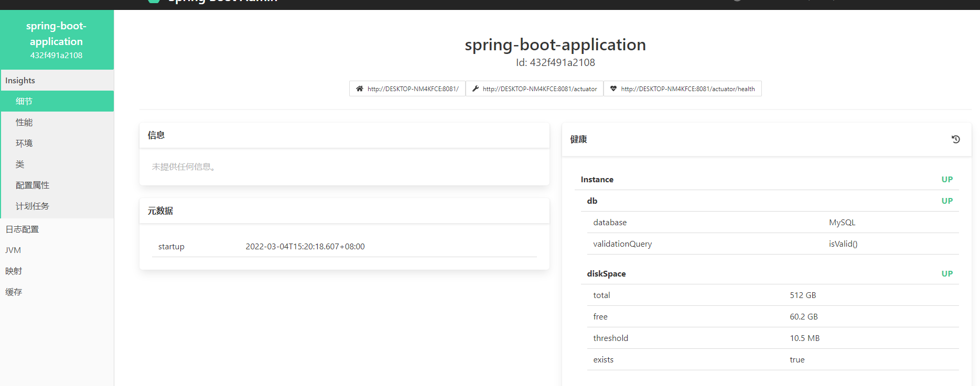The width and height of the screenshot is (980, 386).
Task: Select the 细节 sidebar item
Action: point(57,101)
